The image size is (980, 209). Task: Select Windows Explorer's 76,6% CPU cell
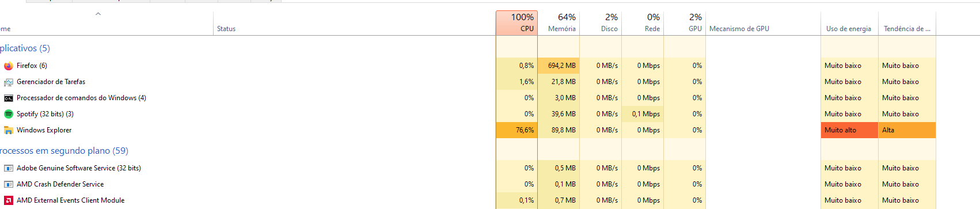coord(516,130)
